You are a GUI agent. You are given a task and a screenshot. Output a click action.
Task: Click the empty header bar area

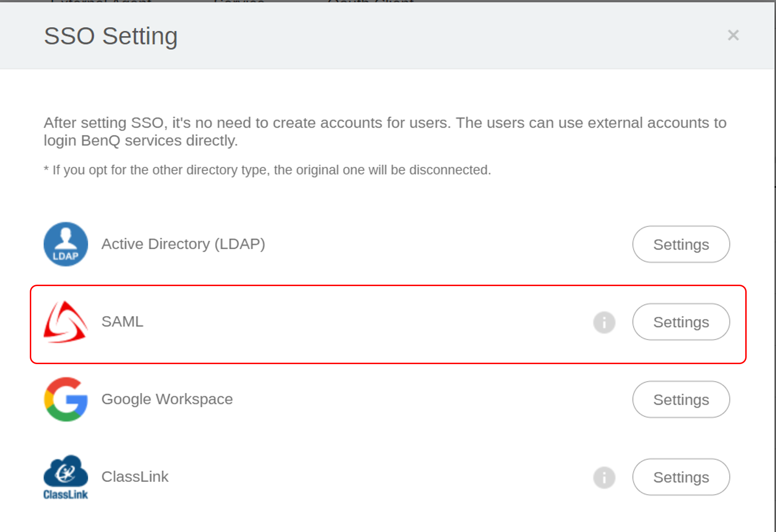[x=426, y=36]
